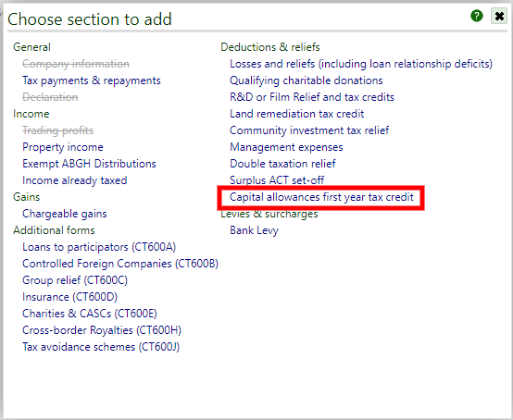Open Loans to participators (CT600A) form
This screenshot has height=420, width=513.
(x=99, y=247)
